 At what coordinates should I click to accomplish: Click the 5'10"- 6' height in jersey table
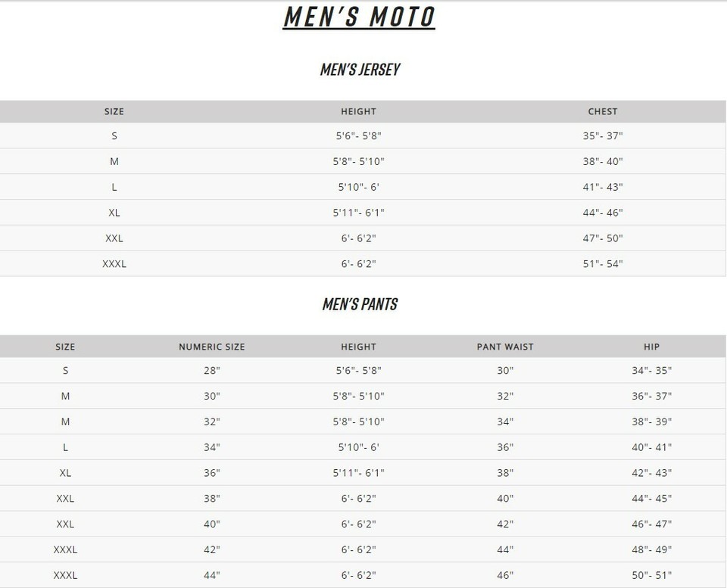358,187
